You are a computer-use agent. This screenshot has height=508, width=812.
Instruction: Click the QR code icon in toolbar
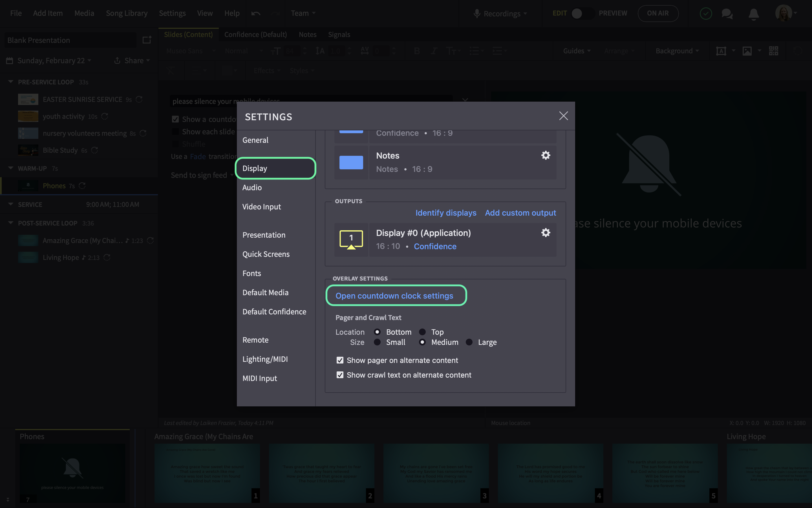pyautogui.click(x=773, y=51)
